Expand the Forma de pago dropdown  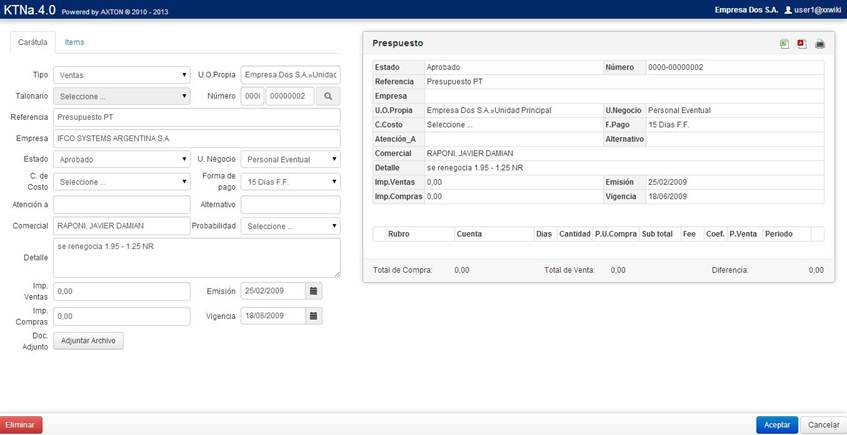click(x=291, y=182)
